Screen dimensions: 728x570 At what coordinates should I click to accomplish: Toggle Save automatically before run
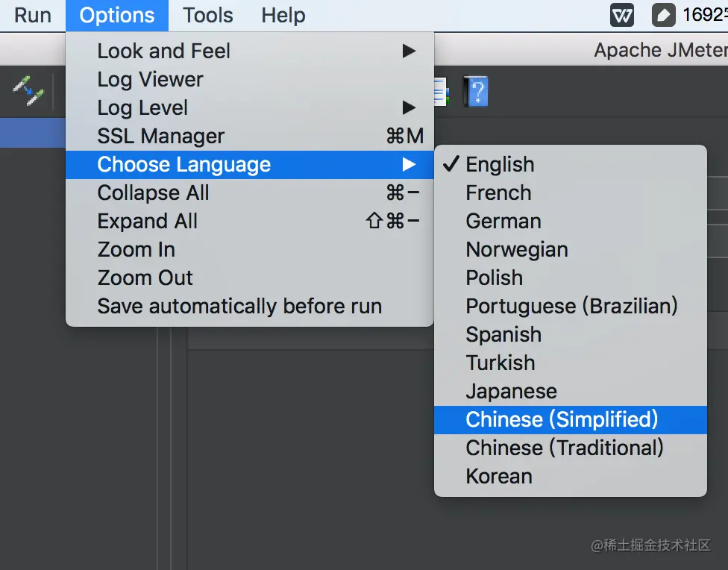[x=250, y=306]
